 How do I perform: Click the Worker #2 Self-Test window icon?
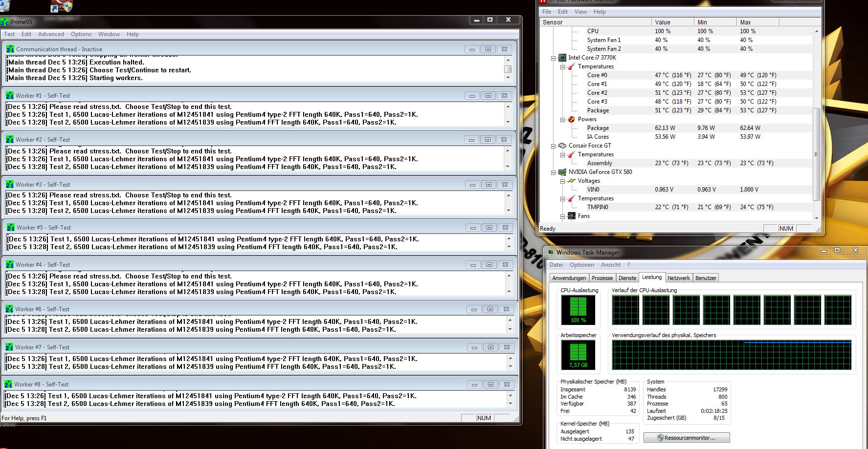tap(10, 139)
